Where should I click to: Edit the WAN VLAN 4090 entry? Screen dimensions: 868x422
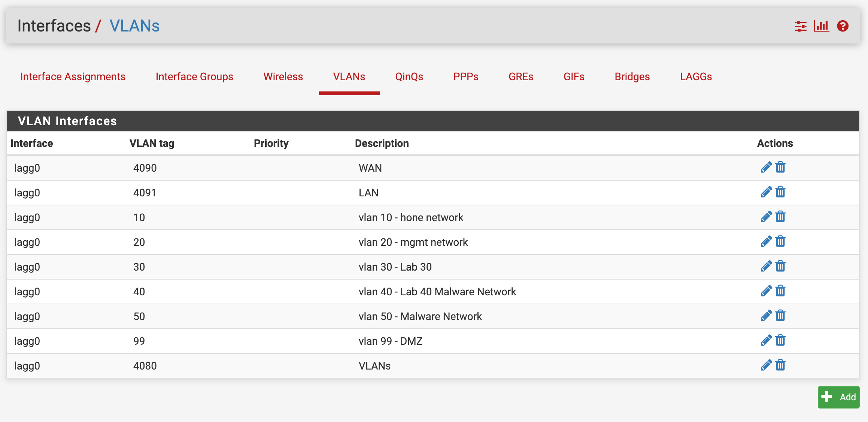[766, 167]
